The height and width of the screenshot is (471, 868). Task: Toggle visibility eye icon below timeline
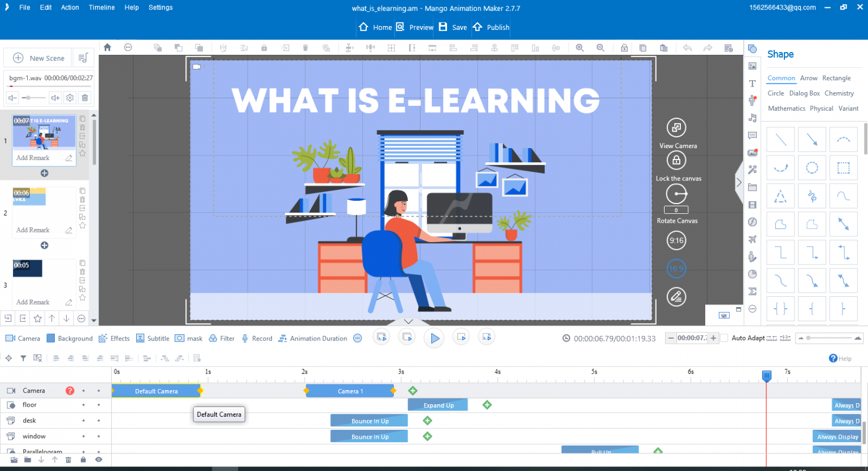(x=98, y=460)
